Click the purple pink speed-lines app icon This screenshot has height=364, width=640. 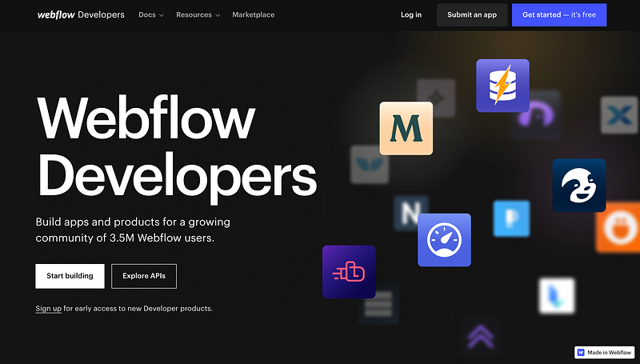click(349, 272)
